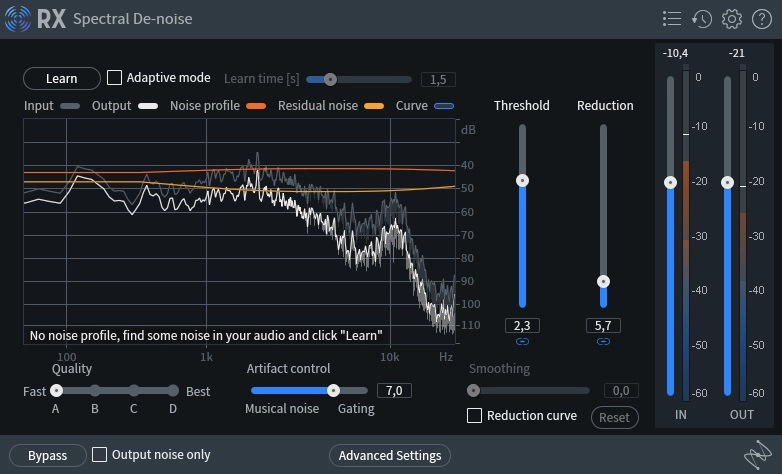
Task: Click the IN meter label
Action: click(x=681, y=415)
